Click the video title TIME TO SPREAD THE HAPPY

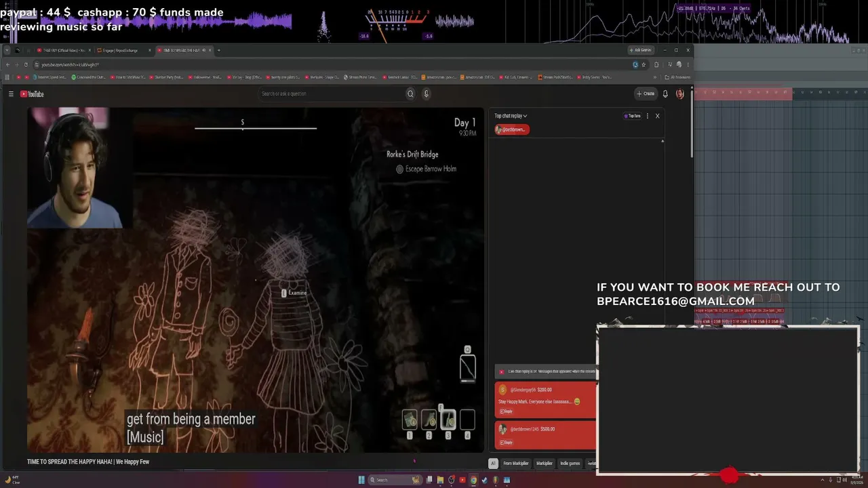(88, 462)
